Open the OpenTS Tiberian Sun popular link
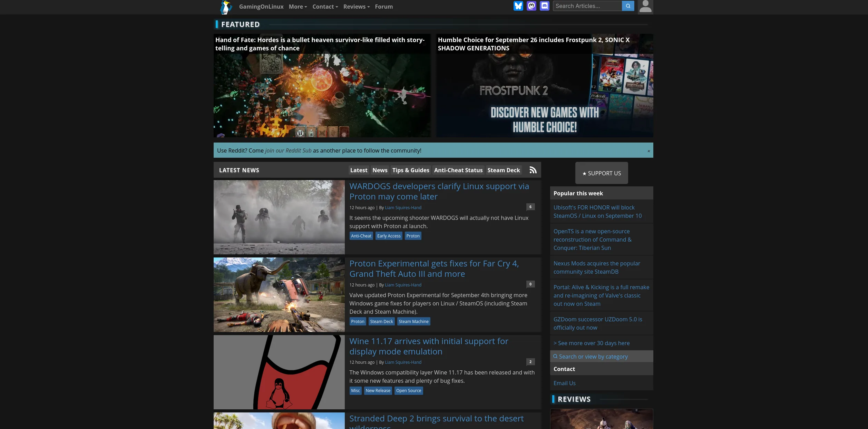Screen dimensions: 868x429 (x=592, y=240)
